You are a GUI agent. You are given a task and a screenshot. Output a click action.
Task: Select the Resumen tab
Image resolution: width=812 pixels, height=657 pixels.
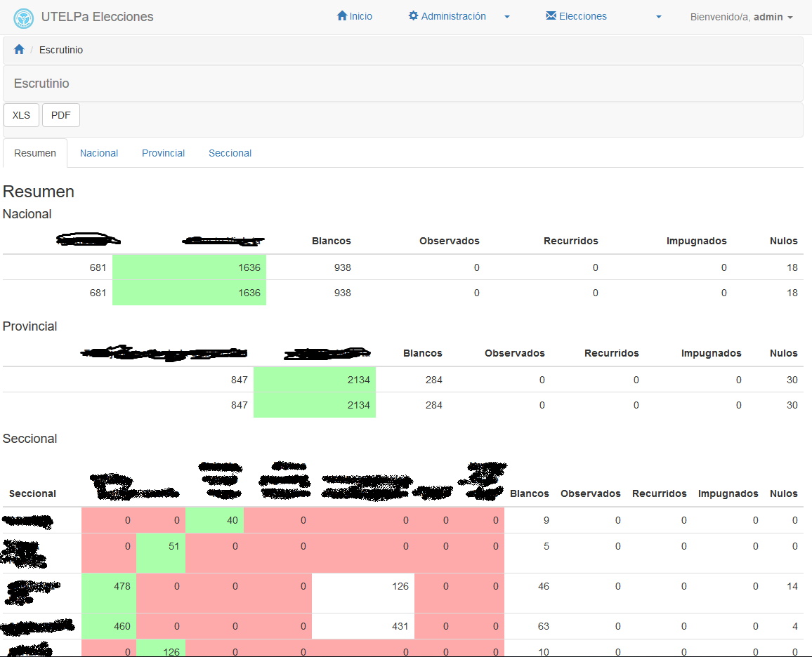click(35, 153)
